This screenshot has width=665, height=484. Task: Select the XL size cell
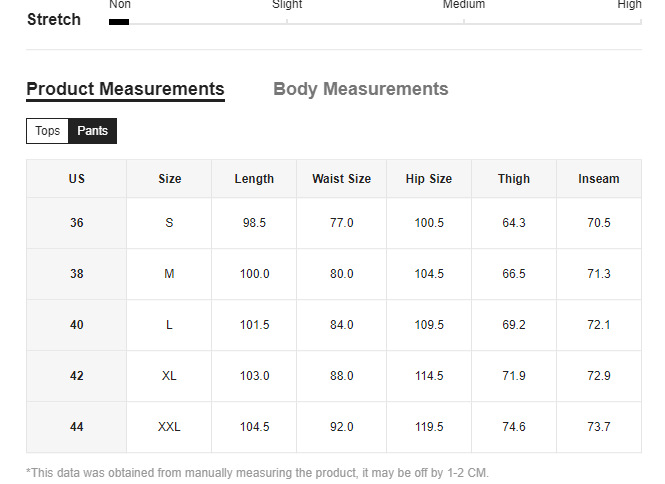click(x=169, y=376)
